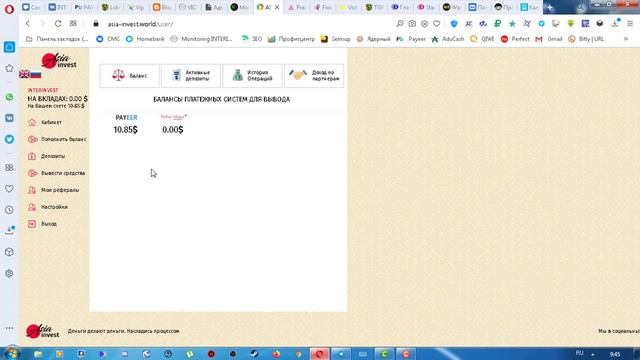Open Windows Start button
The height and width of the screenshot is (360, 640).
click(x=11, y=353)
